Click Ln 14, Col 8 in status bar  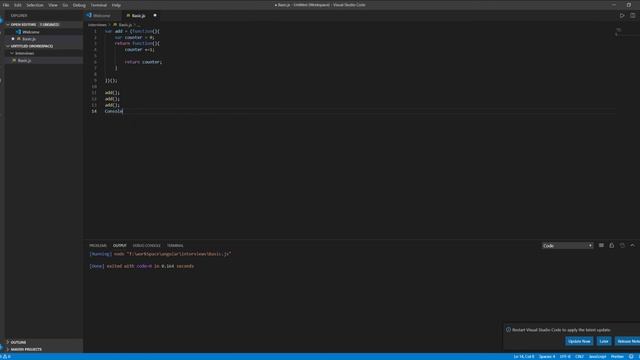(524, 357)
